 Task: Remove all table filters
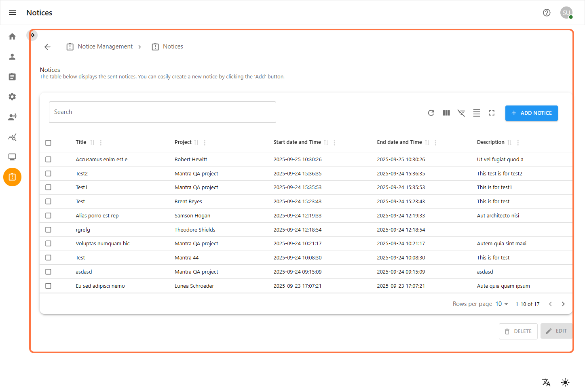pyautogui.click(x=461, y=113)
